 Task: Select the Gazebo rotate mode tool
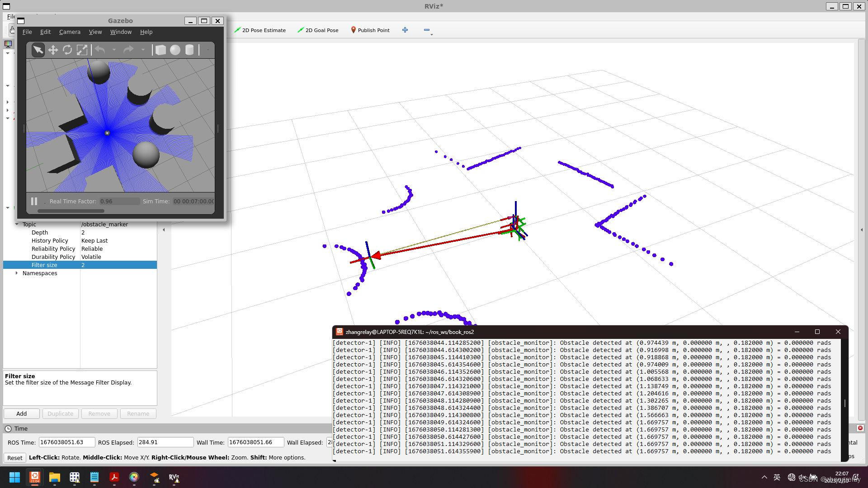(x=67, y=50)
